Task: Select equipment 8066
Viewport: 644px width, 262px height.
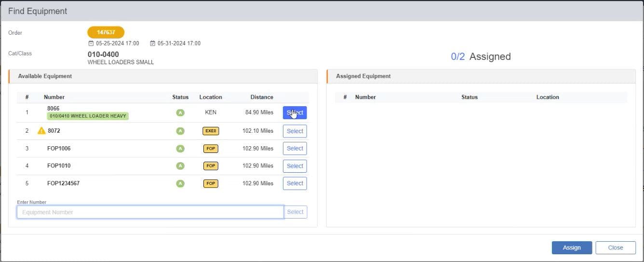Action: pos(295,112)
